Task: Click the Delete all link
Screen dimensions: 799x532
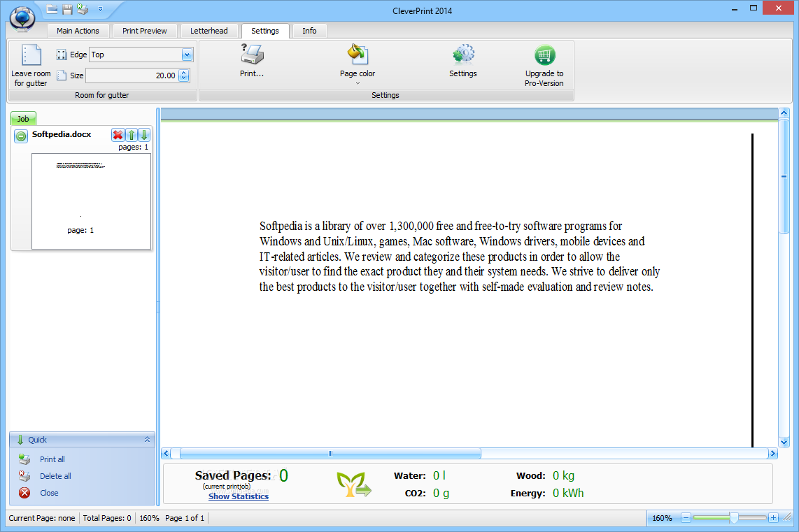Action: [55, 476]
